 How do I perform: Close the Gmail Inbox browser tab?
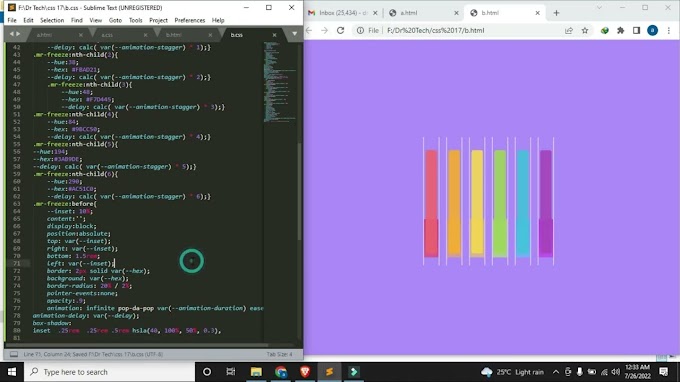375,13
